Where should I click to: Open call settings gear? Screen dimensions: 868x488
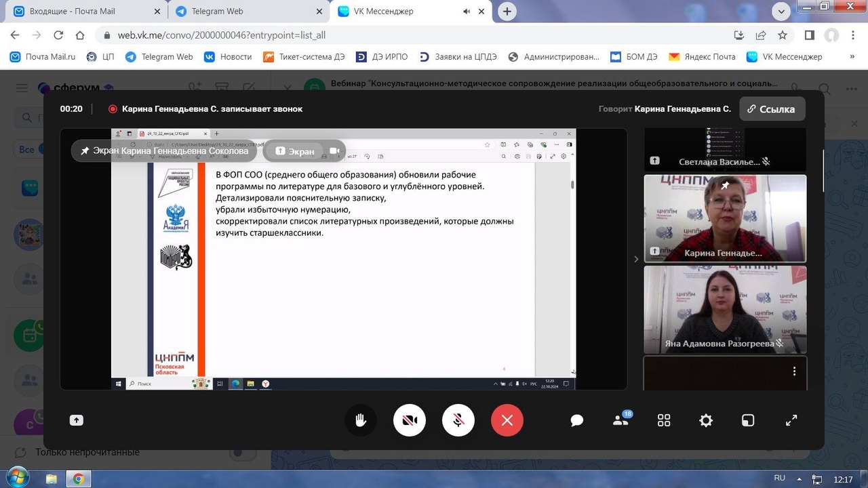tap(706, 420)
